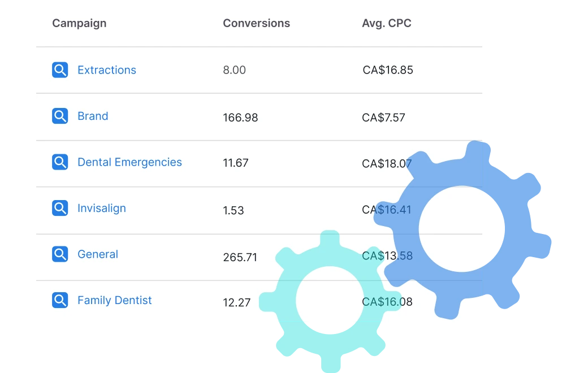Sort by the Avg. CPC column header
Image resolution: width=588 pixels, height=373 pixels.
387,23
